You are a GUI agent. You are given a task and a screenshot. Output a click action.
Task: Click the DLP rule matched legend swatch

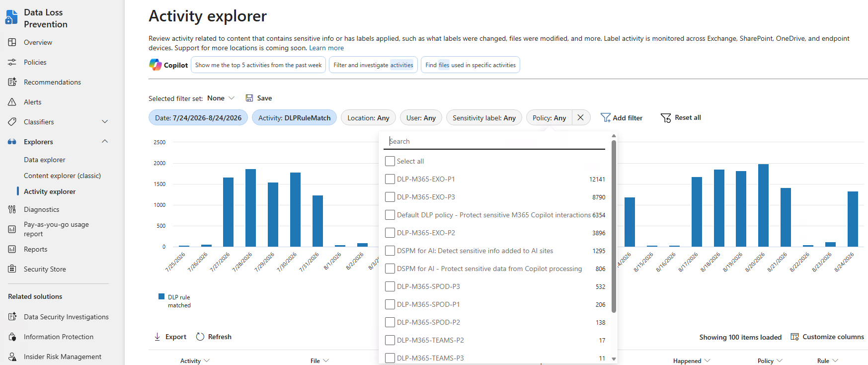[161, 296]
